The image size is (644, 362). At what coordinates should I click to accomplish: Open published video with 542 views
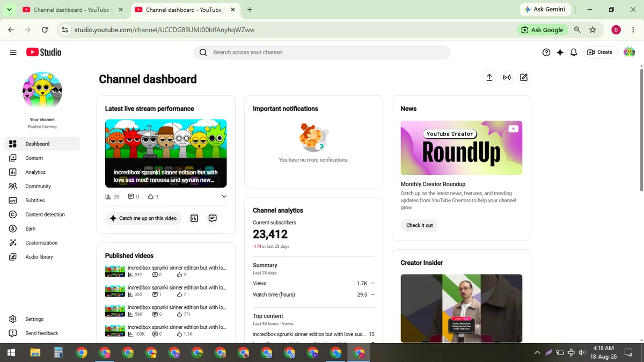[x=166, y=271]
